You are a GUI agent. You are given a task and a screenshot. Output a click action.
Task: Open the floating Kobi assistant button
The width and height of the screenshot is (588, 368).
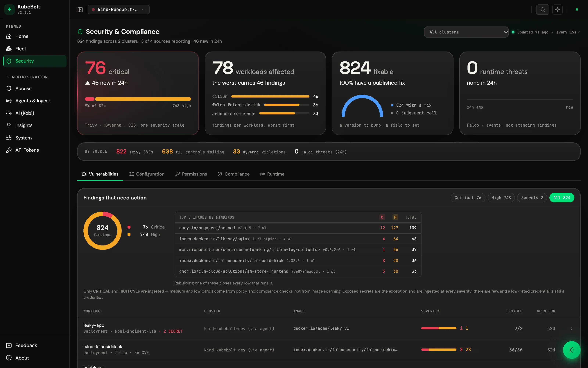click(x=571, y=350)
